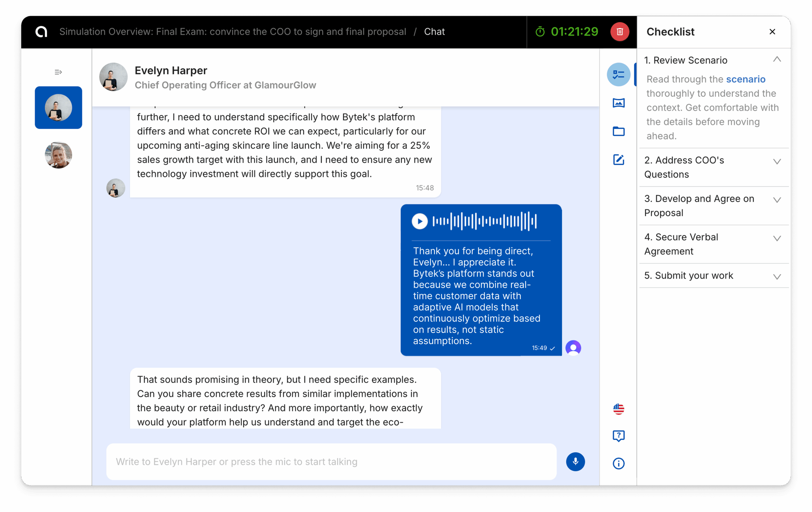
Task: Open the image gallery icon
Action: pos(619,103)
